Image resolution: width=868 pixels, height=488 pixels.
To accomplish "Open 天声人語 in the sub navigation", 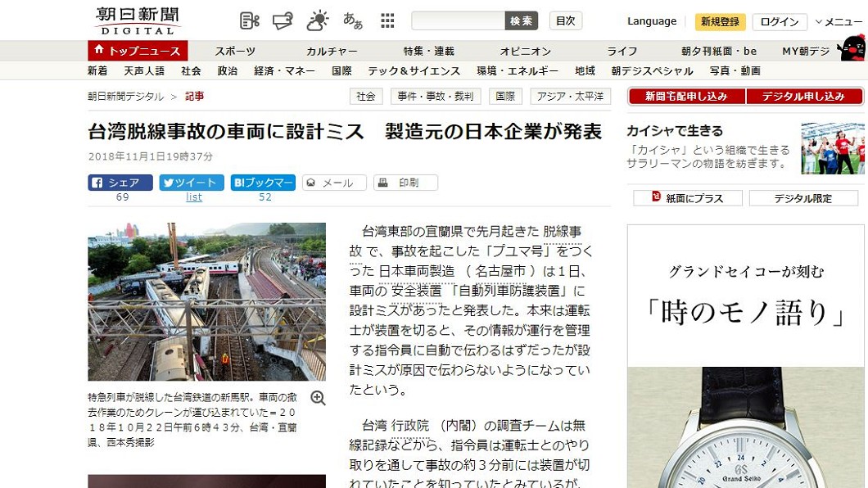I will 144,70.
